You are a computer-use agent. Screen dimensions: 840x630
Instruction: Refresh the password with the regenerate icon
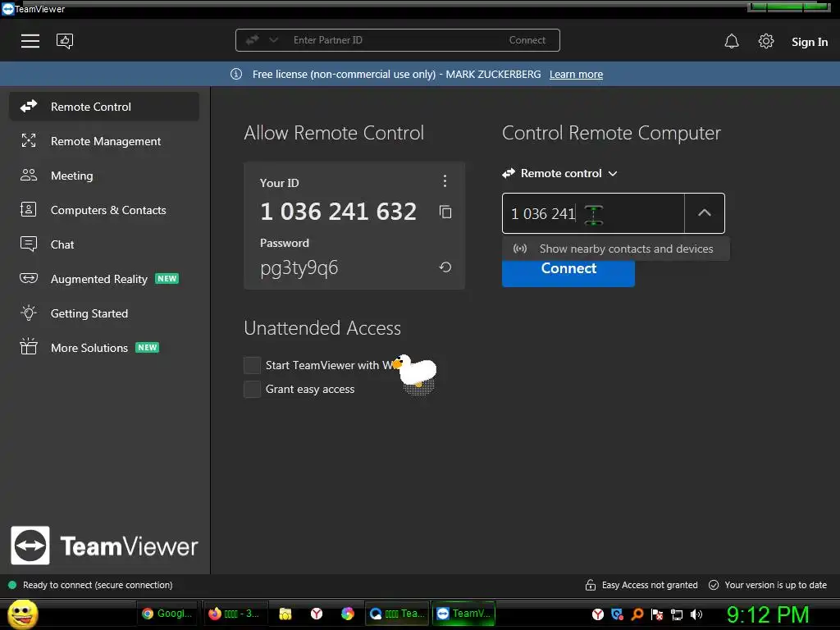click(x=445, y=267)
